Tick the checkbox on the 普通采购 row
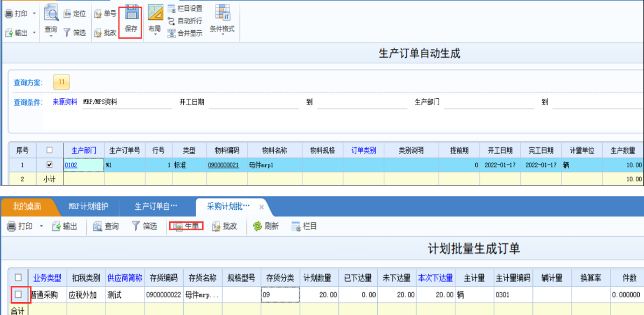The image size is (644, 315). [18, 295]
